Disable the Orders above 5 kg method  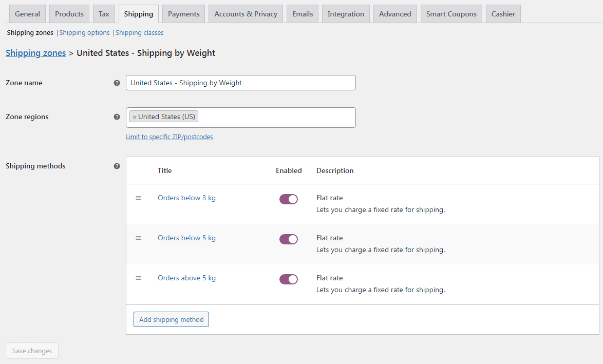point(289,279)
